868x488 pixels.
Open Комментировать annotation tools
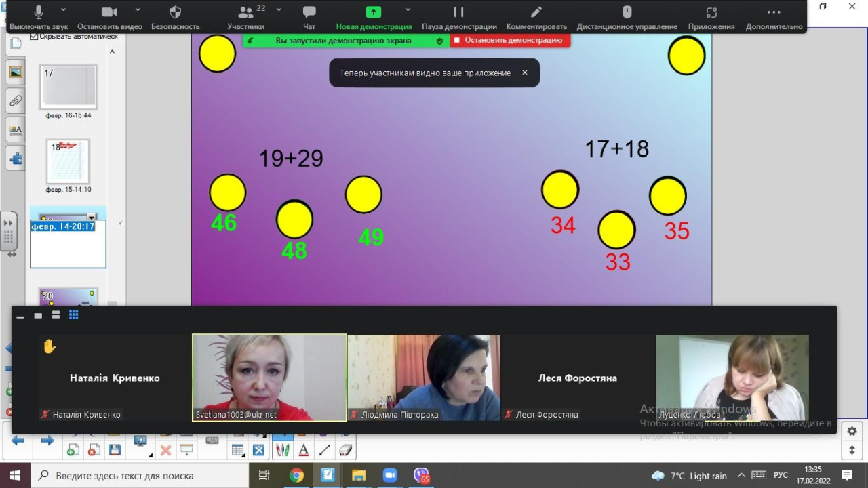coord(536,18)
